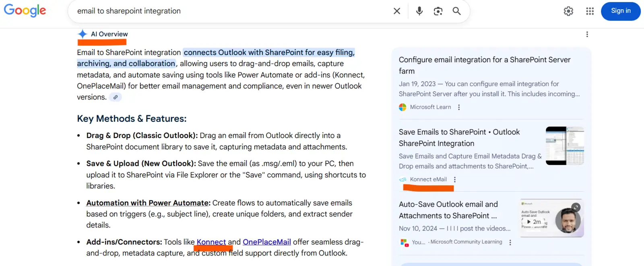Click the magnifying glass search icon
Screen dimensions: 644x266
click(456, 11)
